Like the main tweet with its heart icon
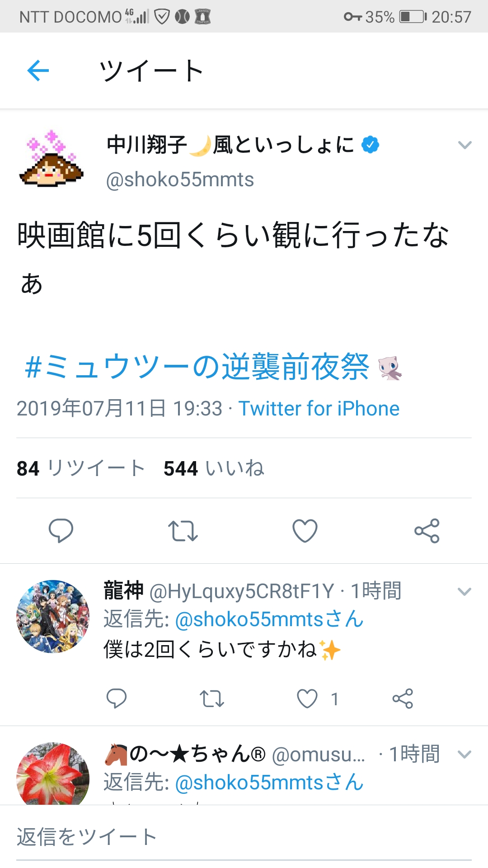The height and width of the screenshot is (868, 488). coord(305,531)
